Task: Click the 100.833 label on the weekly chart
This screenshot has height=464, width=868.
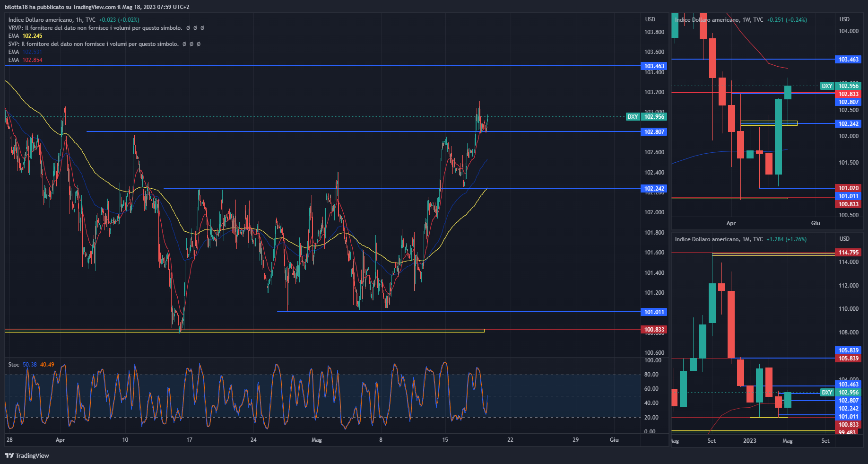Action: (x=849, y=204)
